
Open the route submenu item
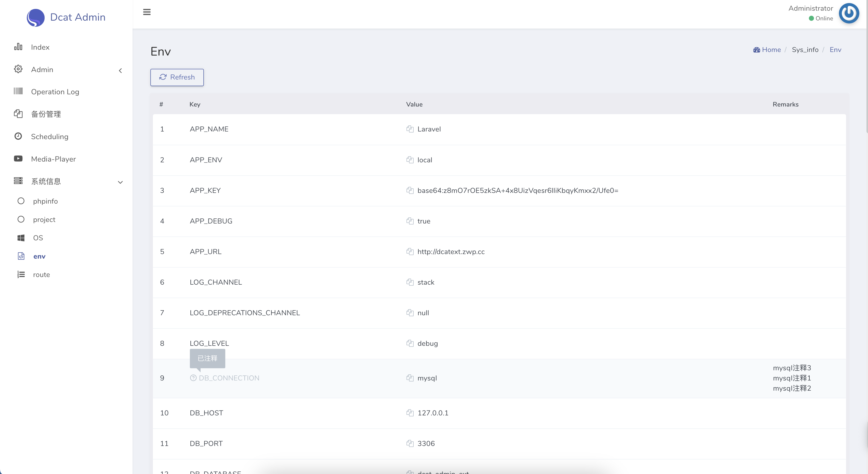41,274
